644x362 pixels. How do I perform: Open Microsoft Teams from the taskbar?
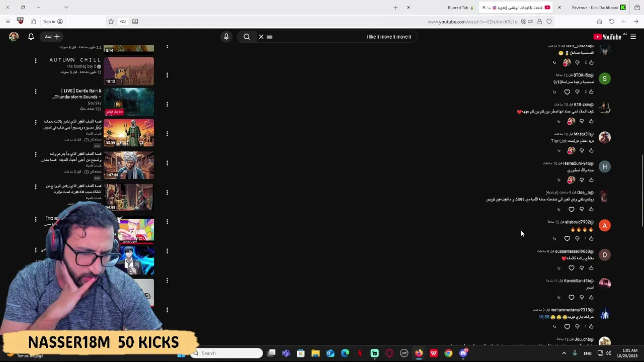click(x=286, y=353)
